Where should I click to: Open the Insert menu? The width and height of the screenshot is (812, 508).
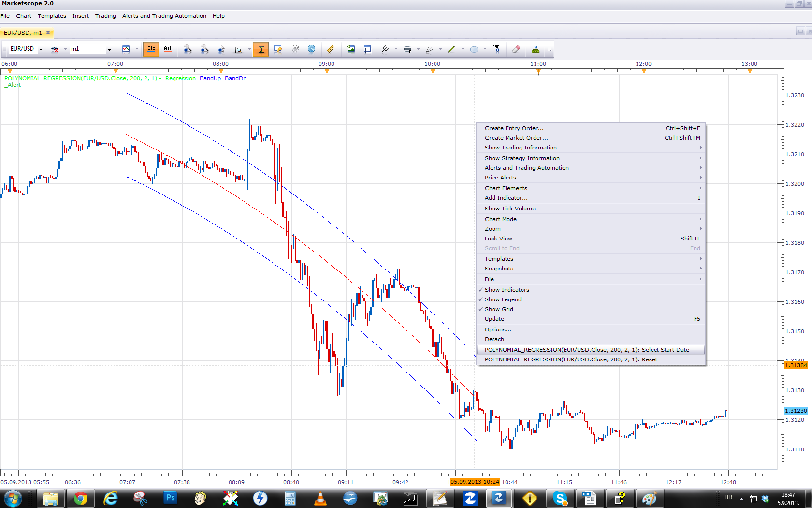point(81,16)
